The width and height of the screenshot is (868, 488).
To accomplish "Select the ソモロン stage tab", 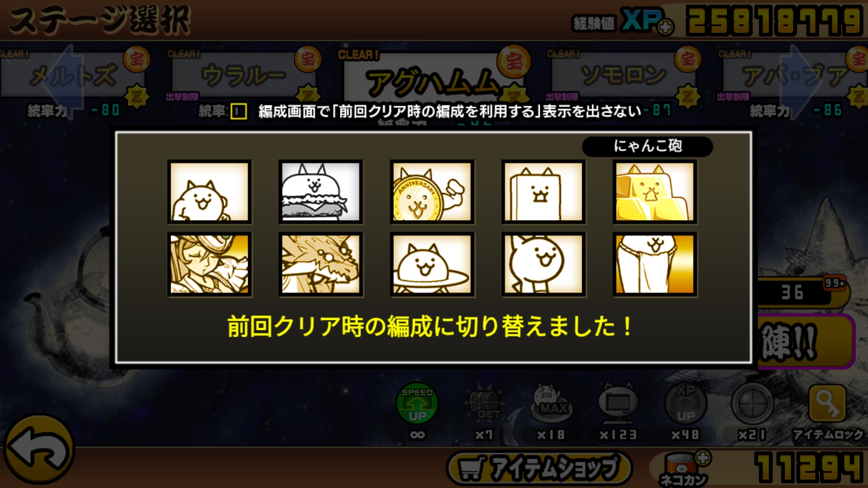I will 623,75.
